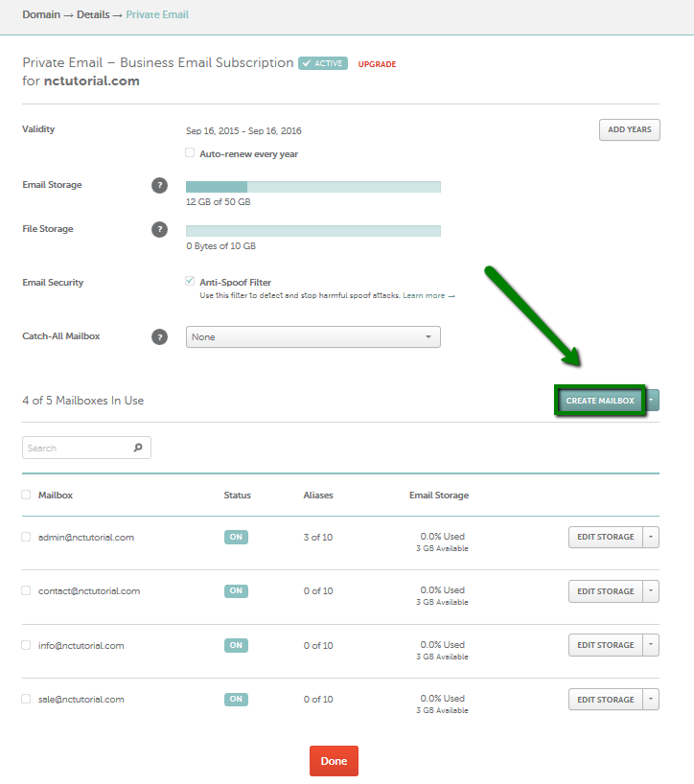The height and width of the screenshot is (784, 694).
Task: Click the validity date range text
Action: tap(243, 131)
